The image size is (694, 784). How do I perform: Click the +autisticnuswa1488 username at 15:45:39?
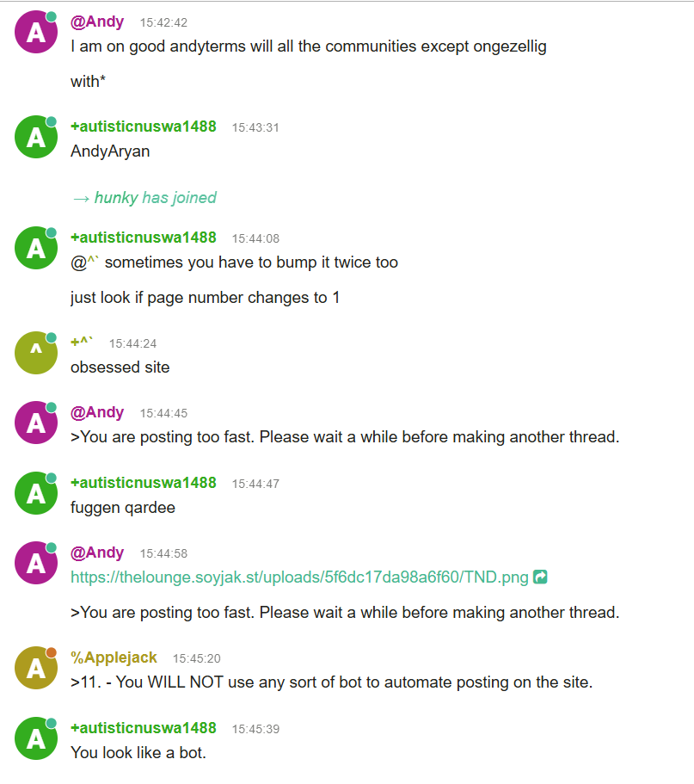pos(143,728)
